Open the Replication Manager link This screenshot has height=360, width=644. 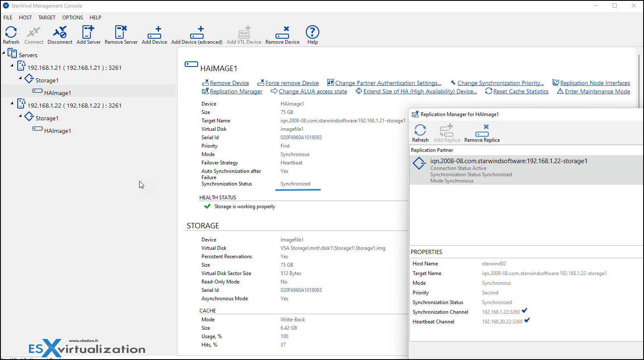pyautogui.click(x=236, y=91)
